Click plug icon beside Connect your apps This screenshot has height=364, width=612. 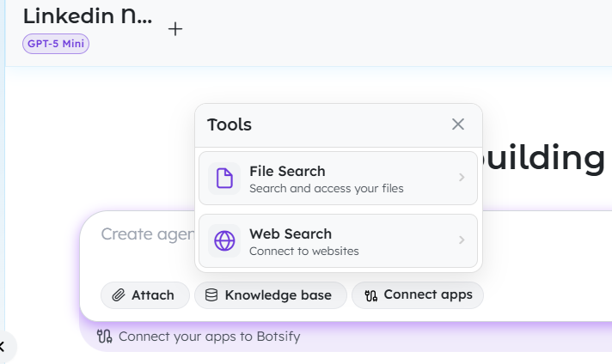(105, 336)
